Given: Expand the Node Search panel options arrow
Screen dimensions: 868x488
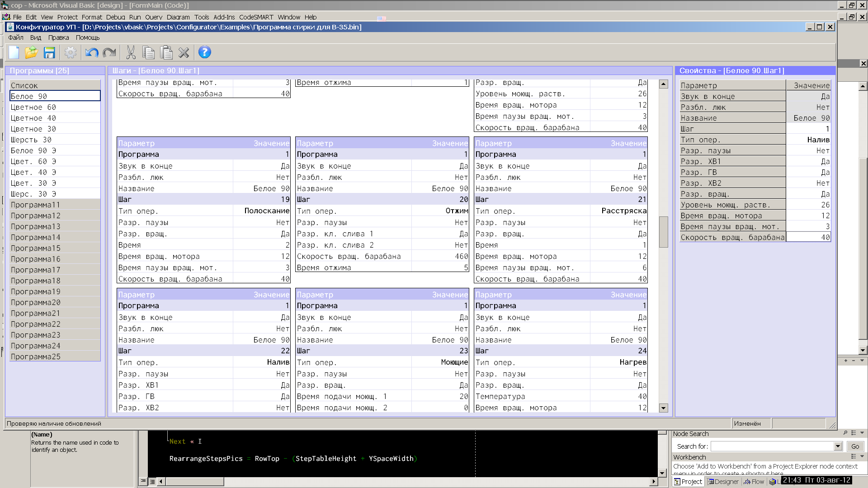Looking at the screenshot, I should [x=862, y=433].
